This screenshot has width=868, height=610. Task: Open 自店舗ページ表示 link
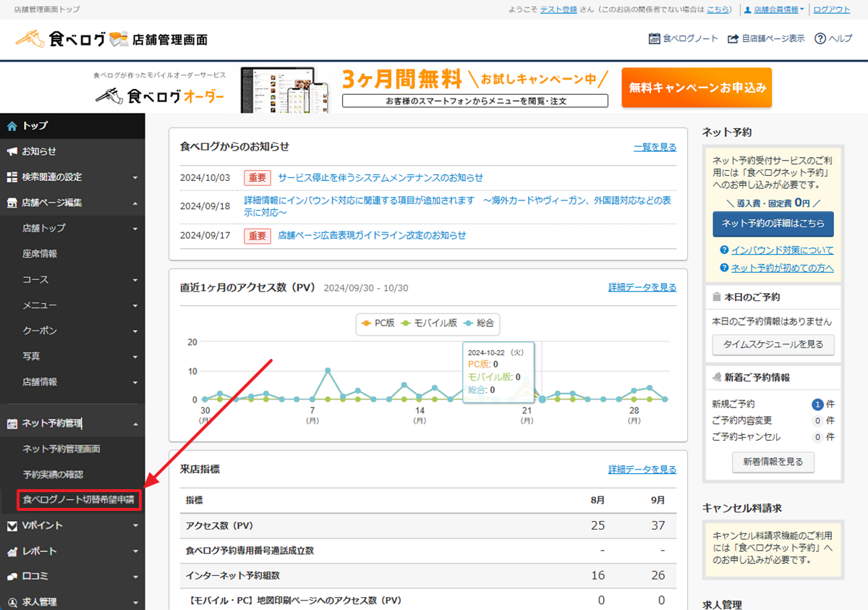(766, 38)
